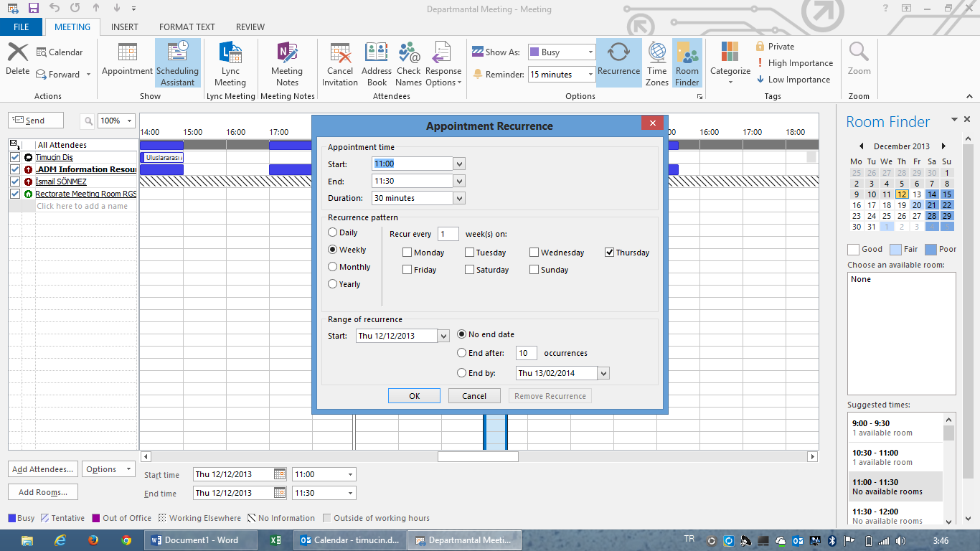The height and width of the screenshot is (551, 980).
Task: Open the 100% zoom dropdown
Action: (129, 121)
